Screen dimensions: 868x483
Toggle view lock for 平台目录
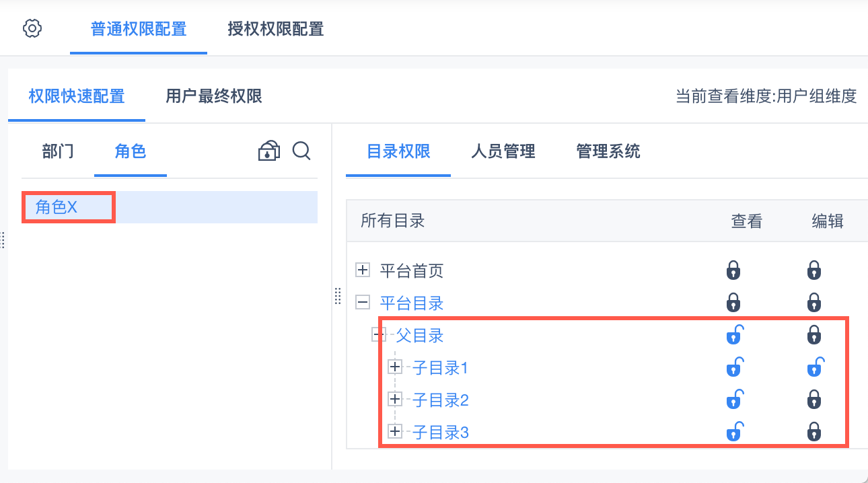[x=733, y=303]
